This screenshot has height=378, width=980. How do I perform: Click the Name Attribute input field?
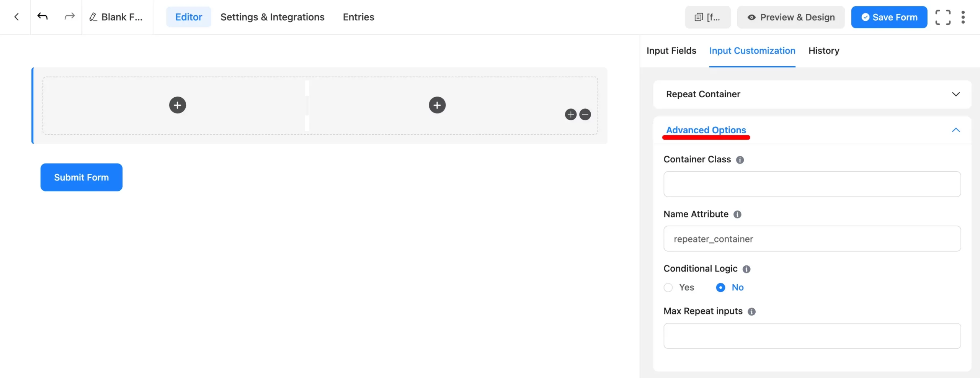coord(812,239)
